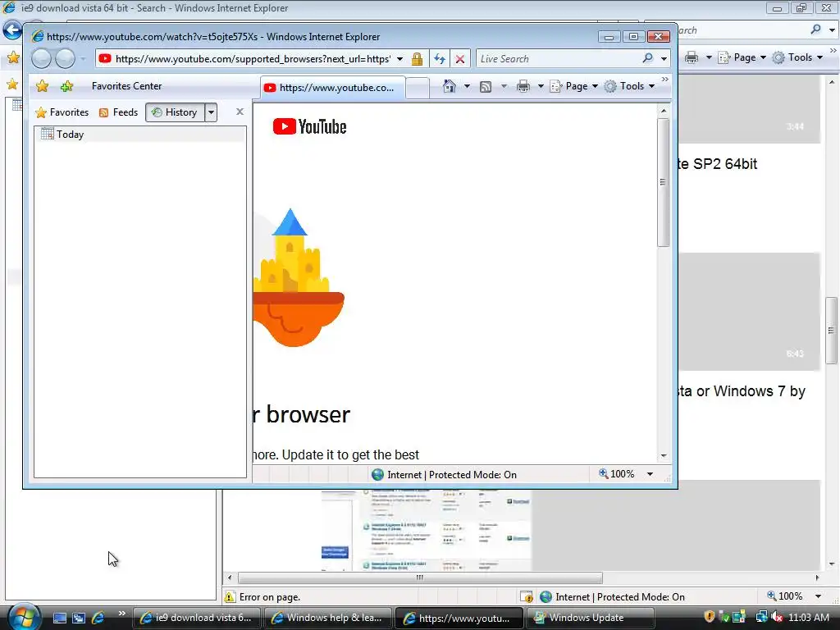The height and width of the screenshot is (630, 840).
Task: Click the Windows Start orb
Action: 24,617
